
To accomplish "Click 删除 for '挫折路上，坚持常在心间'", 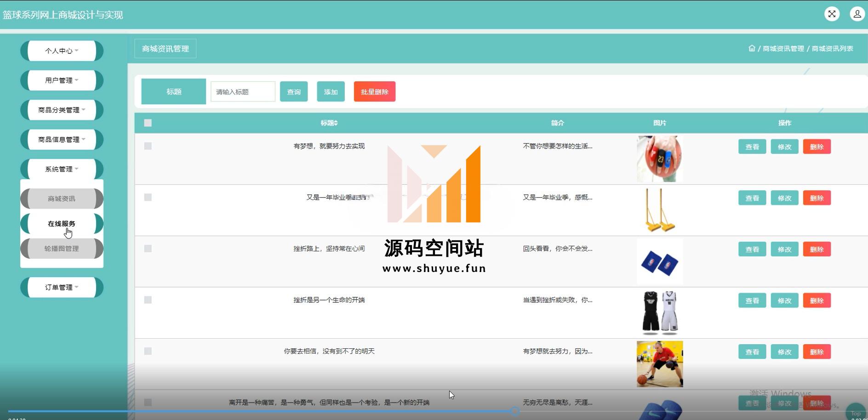I will (817, 249).
